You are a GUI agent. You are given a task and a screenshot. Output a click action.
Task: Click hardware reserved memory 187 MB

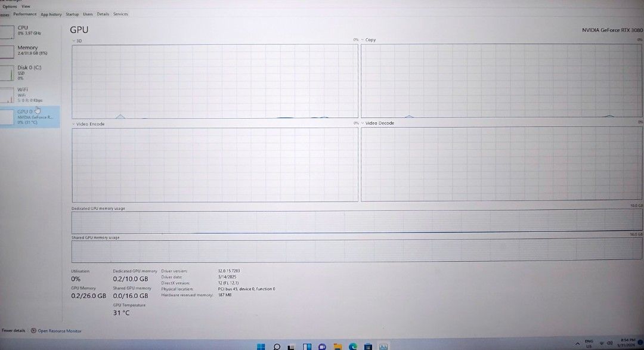(x=225, y=295)
